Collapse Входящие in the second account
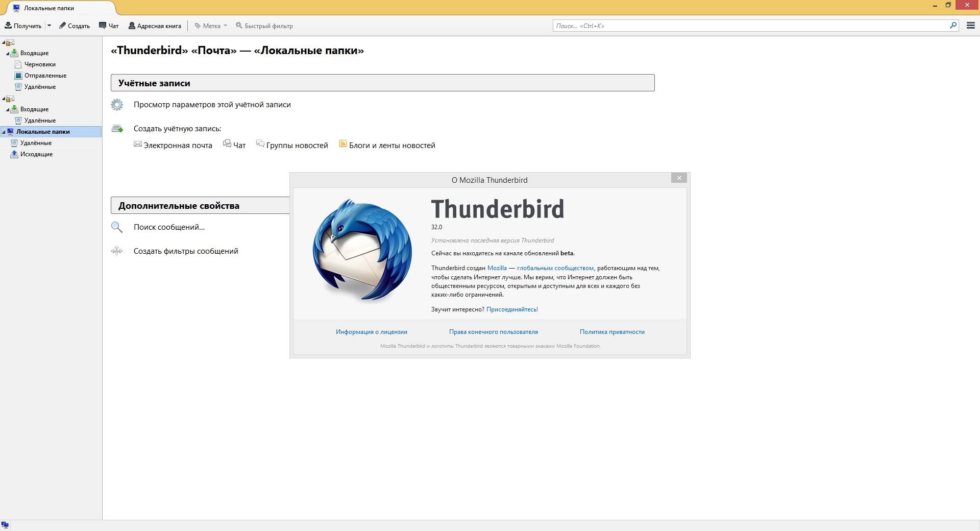This screenshot has height=531, width=980. click(x=8, y=109)
